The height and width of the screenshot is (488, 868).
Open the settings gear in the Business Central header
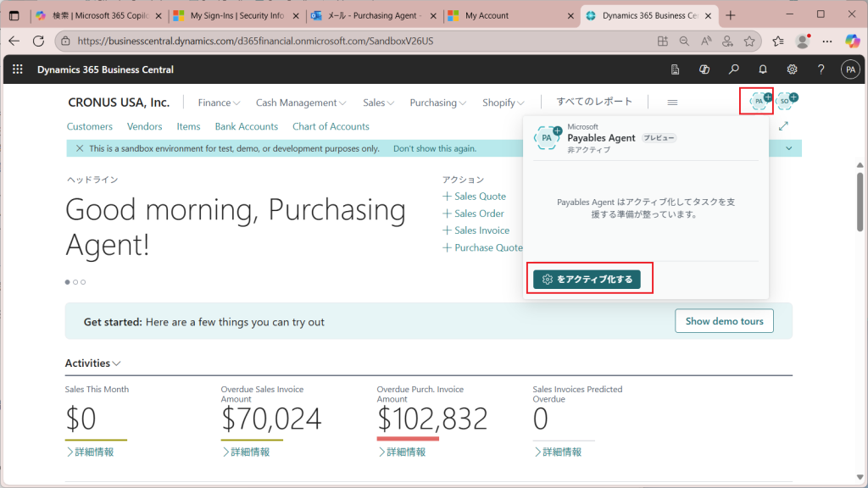tap(793, 69)
